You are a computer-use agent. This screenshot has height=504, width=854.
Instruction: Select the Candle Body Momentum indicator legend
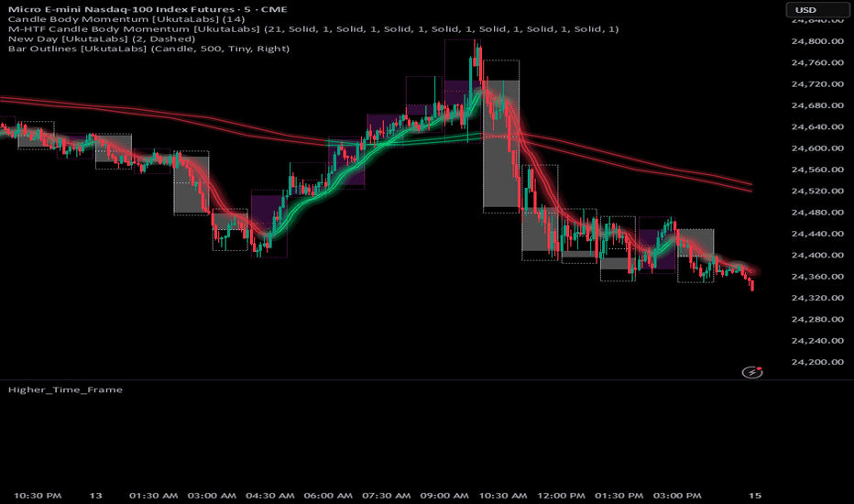pyautogui.click(x=126, y=19)
